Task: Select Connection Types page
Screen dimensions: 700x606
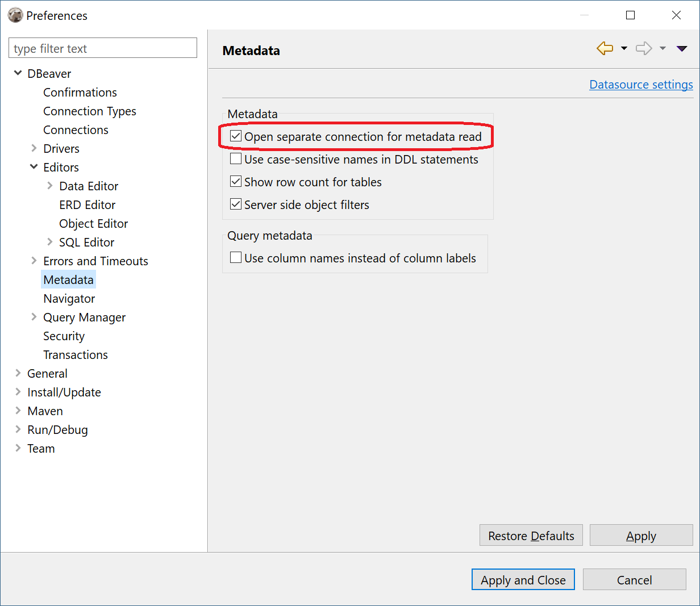Action: [90, 111]
